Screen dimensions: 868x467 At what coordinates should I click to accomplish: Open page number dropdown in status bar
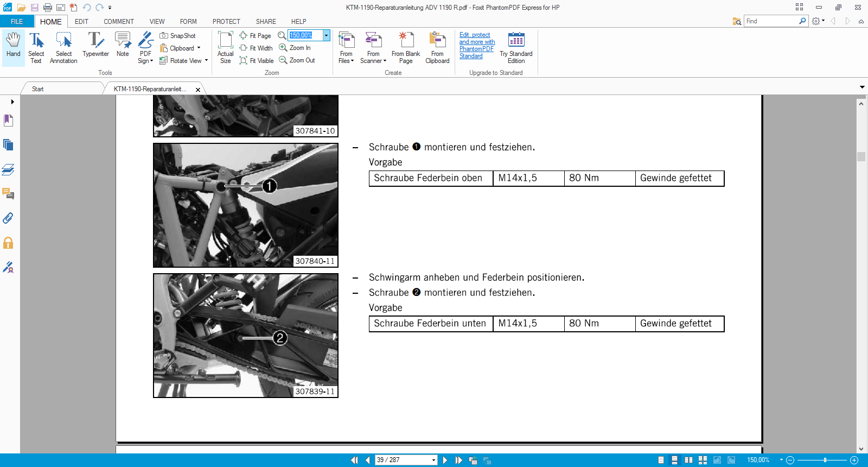click(x=433, y=460)
